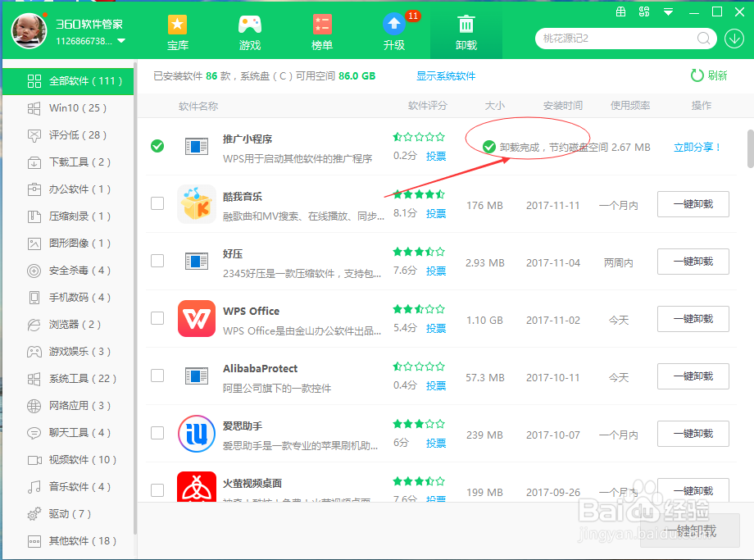Click the 手机数码 category icon
This screenshot has width=754, height=560.
pos(34,298)
